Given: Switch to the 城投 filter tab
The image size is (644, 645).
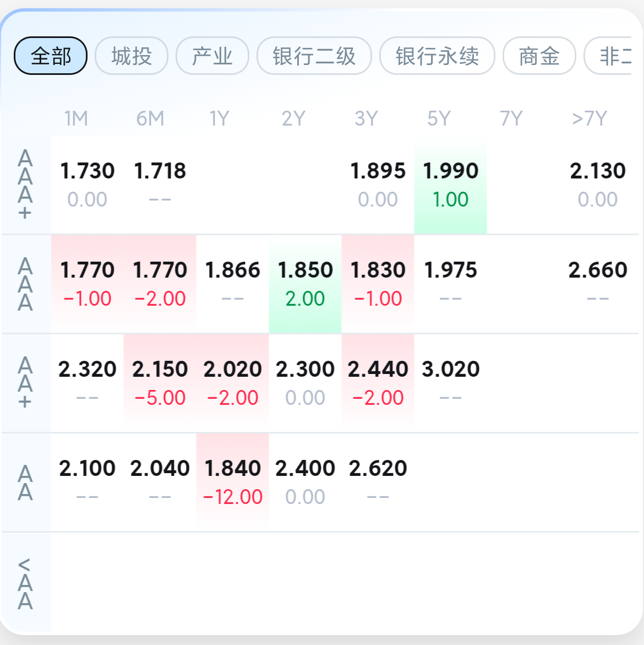Looking at the screenshot, I should [x=131, y=56].
